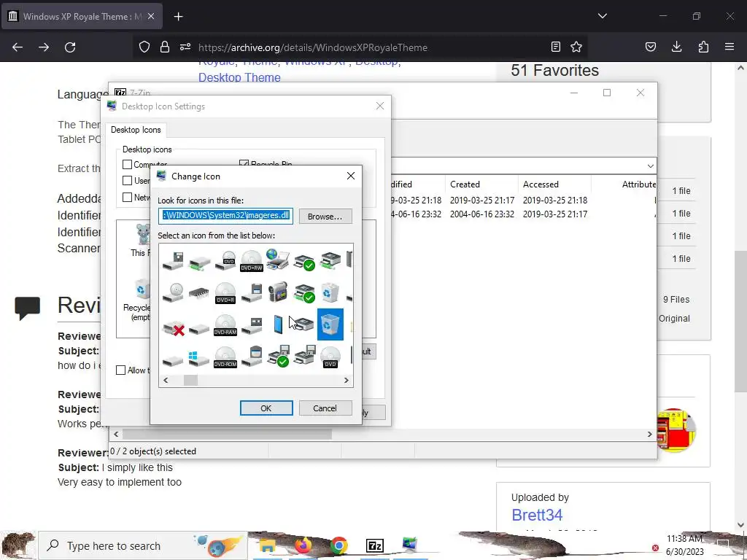Viewport: 747px width, 560px height.
Task: Confirm icon choice with OK
Action: pos(266,408)
